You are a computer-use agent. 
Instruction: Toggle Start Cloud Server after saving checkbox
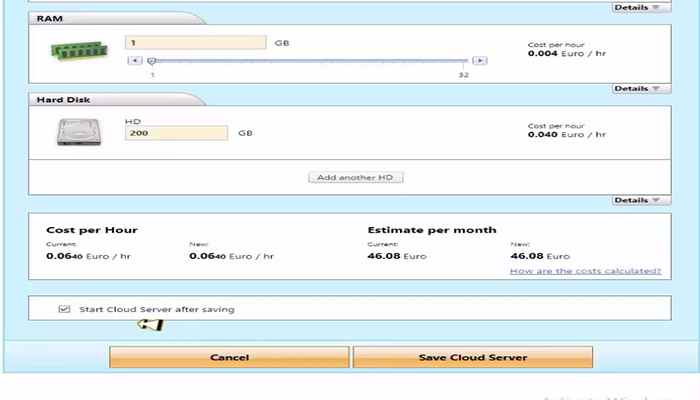pos(64,309)
